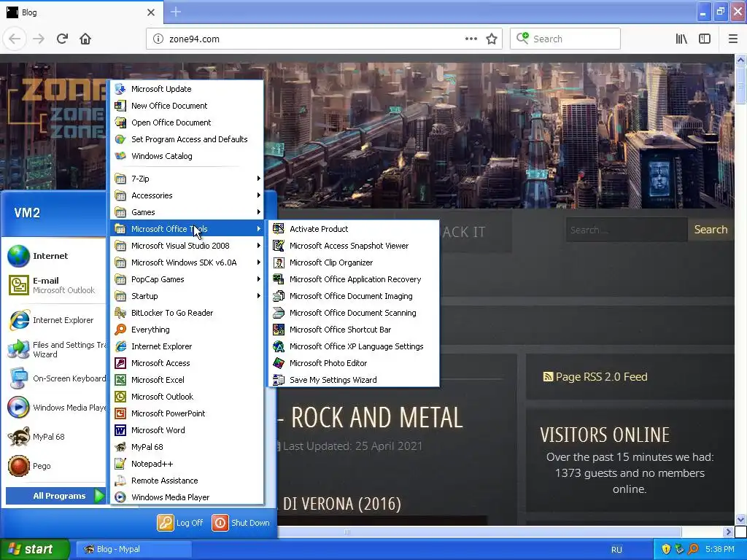
Task: Select Microsoft Office Application Recovery
Action: pos(354,279)
